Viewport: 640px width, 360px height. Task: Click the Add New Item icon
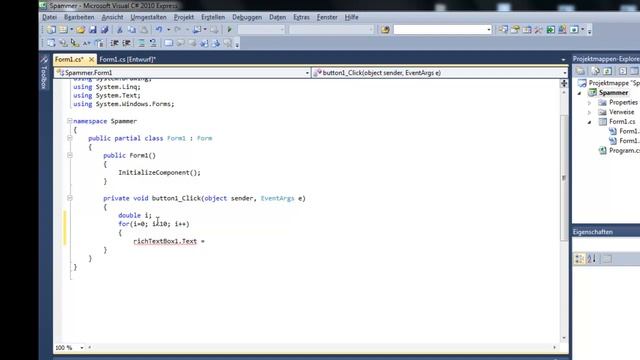pyautogui.click(x=64, y=30)
